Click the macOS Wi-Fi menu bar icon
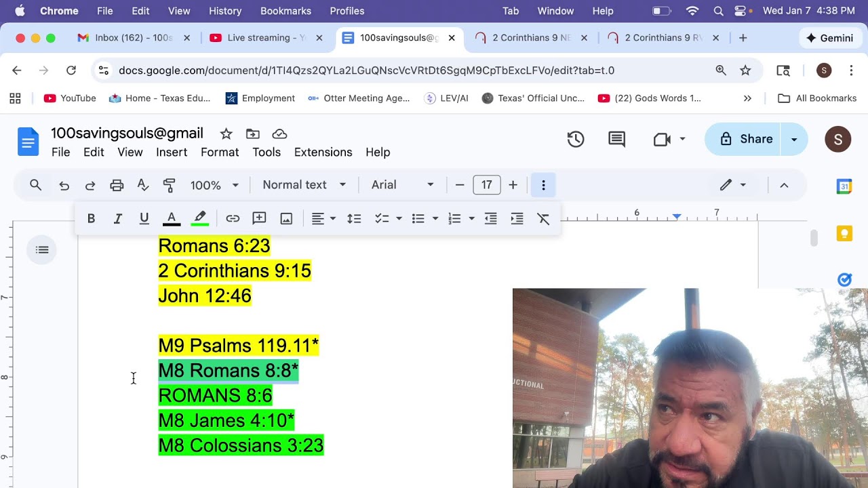Image resolution: width=868 pixels, height=488 pixels. click(692, 11)
